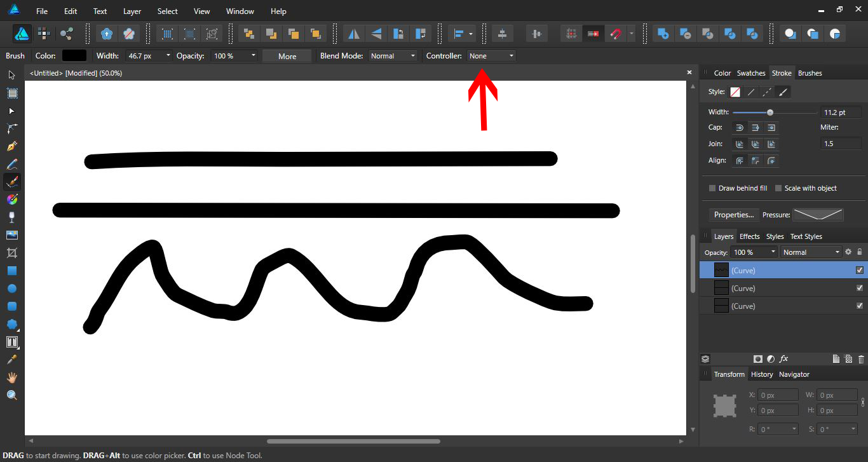Activate the Zoom tool
The height and width of the screenshot is (462, 868).
[x=11, y=395]
